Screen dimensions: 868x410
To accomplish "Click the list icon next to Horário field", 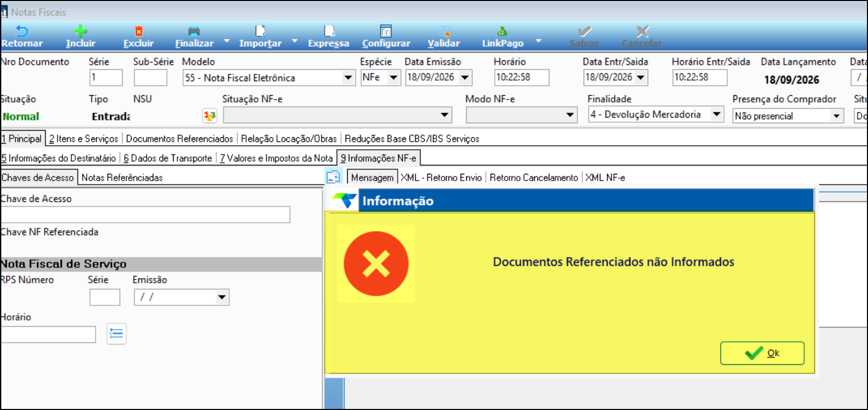I will click(x=116, y=334).
